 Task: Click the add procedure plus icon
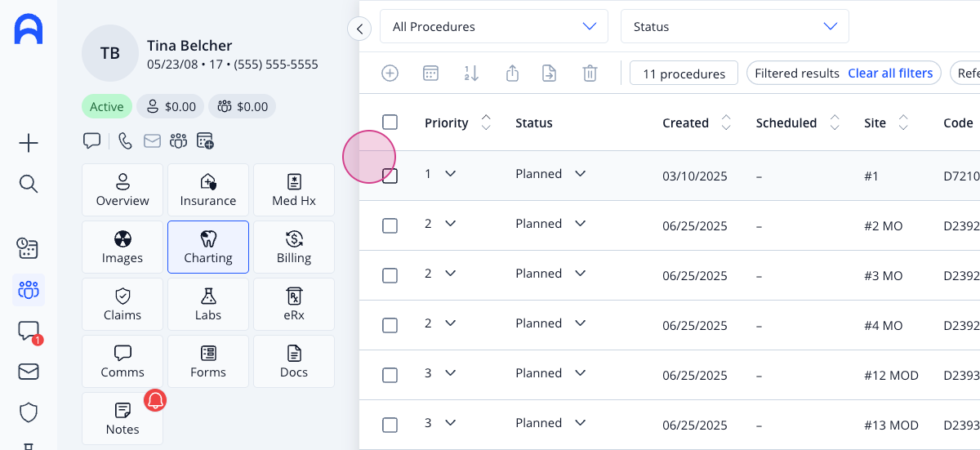tap(390, 74)
